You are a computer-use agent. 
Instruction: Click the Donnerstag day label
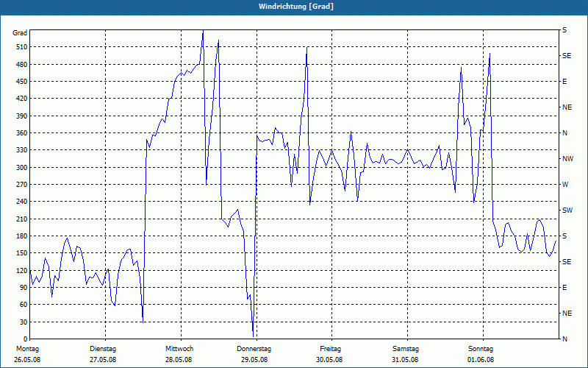tap(254, 349)
